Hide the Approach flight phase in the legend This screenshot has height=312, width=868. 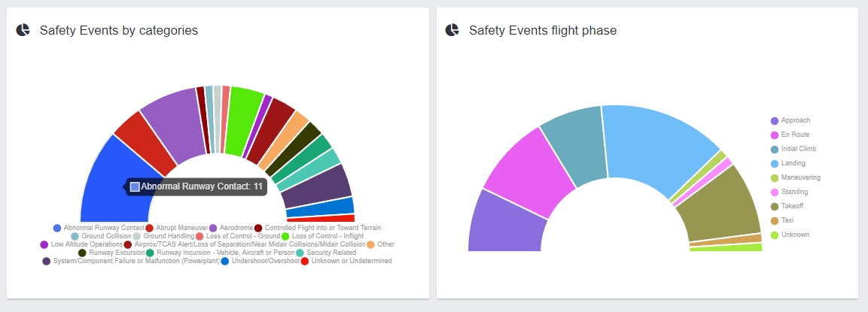(796, 120)
